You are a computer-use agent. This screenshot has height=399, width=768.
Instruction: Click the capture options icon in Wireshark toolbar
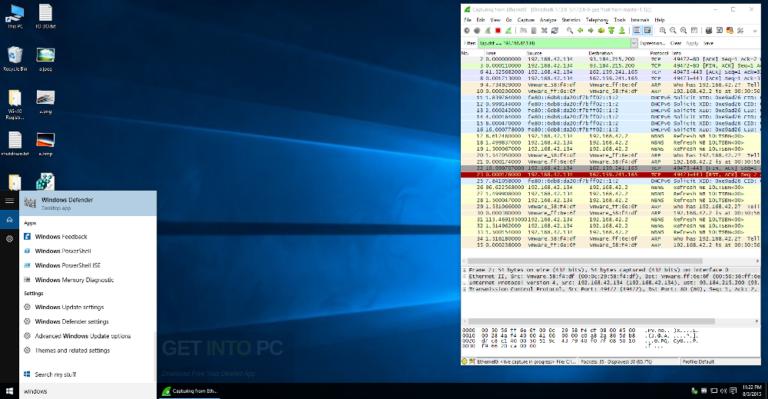click(477, 30)
